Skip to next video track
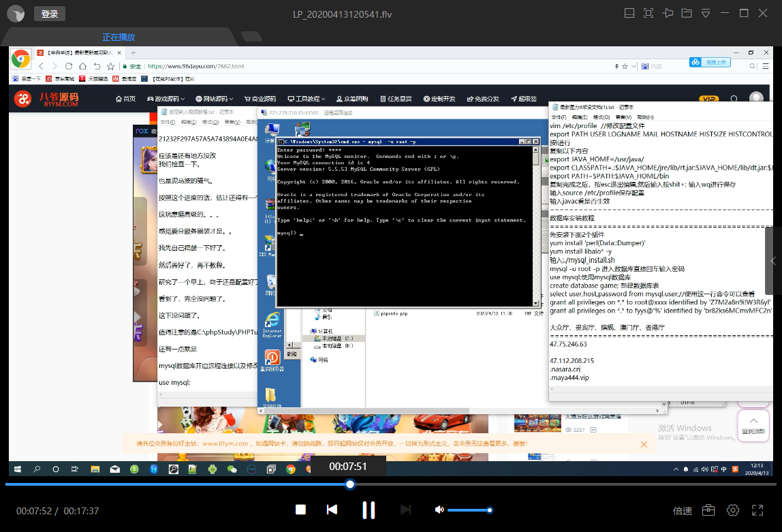 405,510
